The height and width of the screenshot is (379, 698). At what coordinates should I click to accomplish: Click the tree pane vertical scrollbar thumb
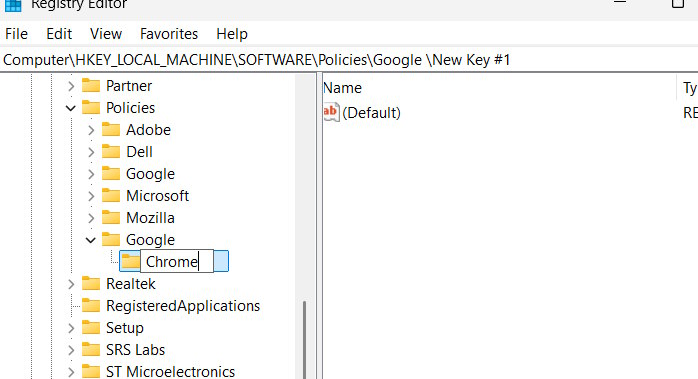tap(304, 340)
